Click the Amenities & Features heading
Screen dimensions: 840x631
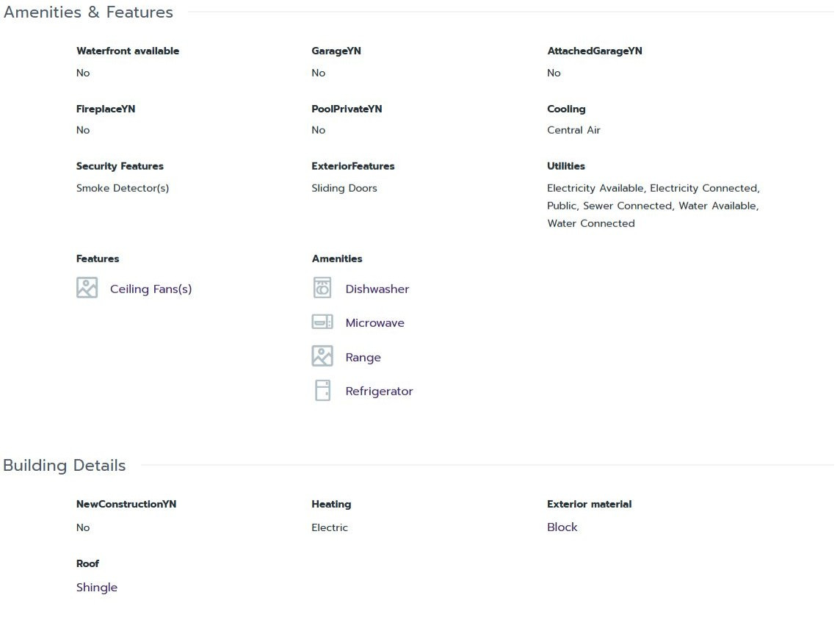pos(88,12)
